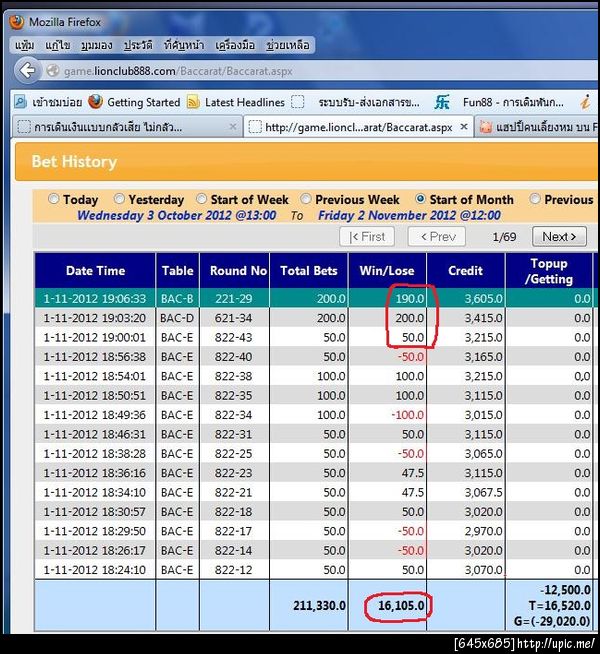The width and height of the screenshot is (600, 654).
Task: Click the 1-11-2012 18:30:57 date cell
Action: (95, 512)
